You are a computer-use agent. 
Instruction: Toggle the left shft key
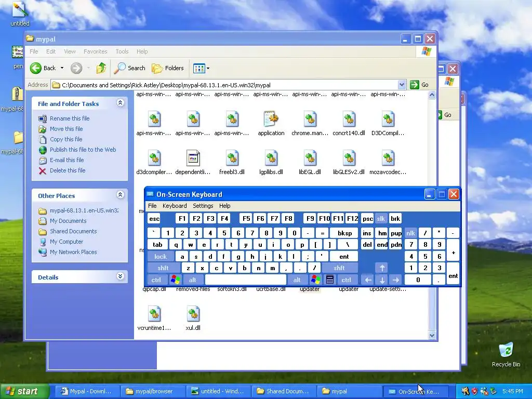(163, 268)
